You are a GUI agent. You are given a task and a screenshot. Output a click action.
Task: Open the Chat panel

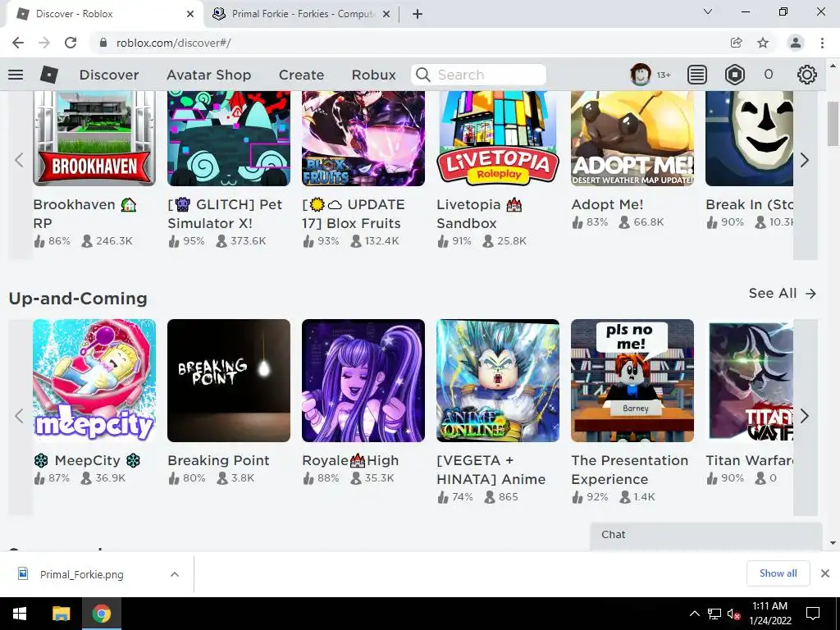pos(705,535)
